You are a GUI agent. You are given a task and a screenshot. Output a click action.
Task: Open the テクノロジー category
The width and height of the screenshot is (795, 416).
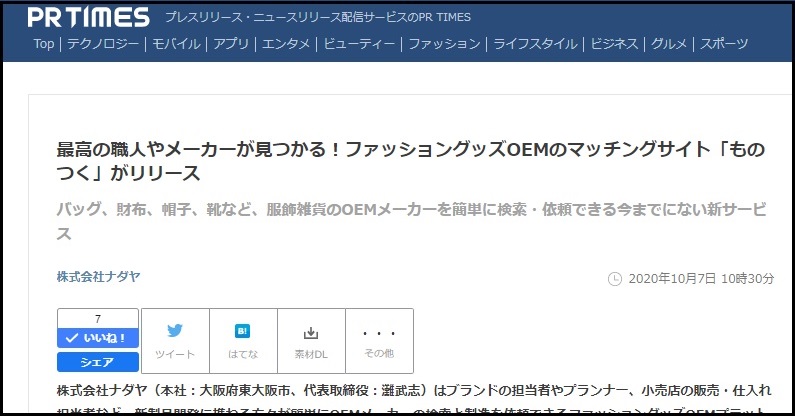tap(103, 44)
